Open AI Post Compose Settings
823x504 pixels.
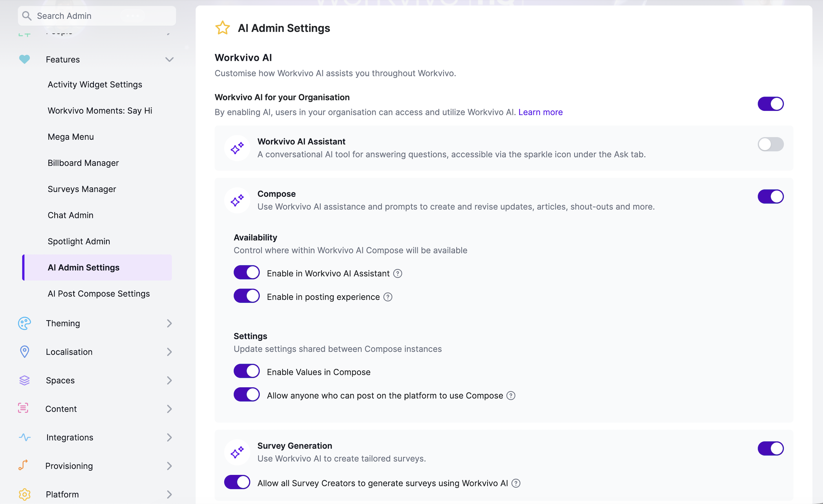tap(99, 294)
